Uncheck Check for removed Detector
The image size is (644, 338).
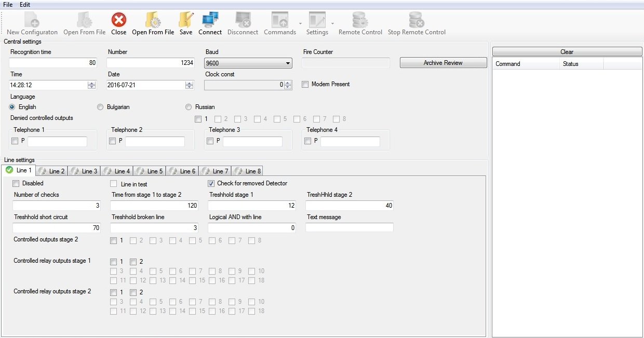click(x=211, y=183)
